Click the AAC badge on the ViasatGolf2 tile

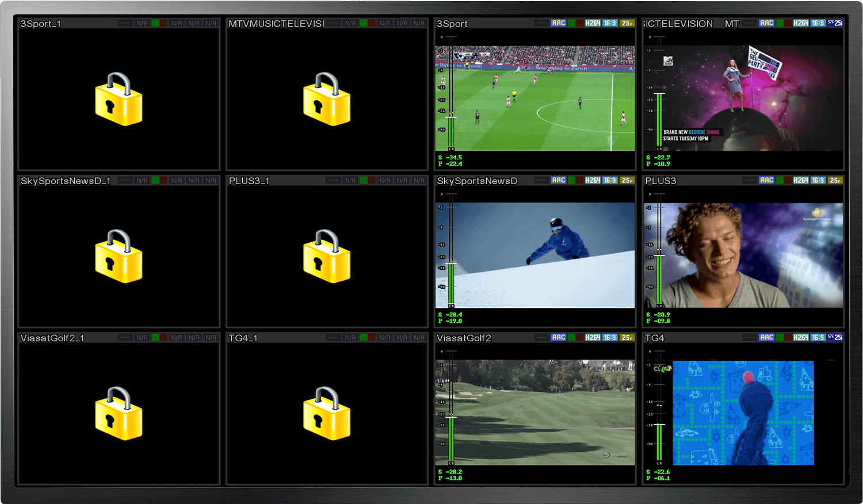click(559, 337)
